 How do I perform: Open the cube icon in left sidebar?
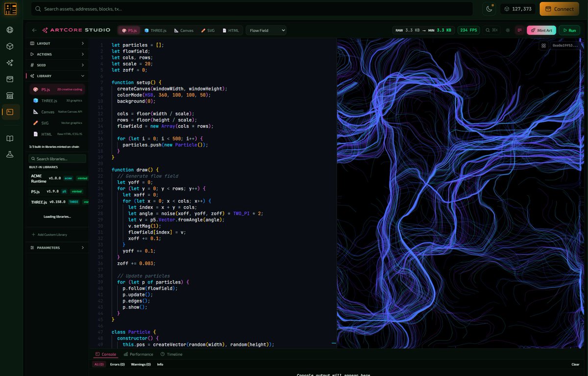10,47
